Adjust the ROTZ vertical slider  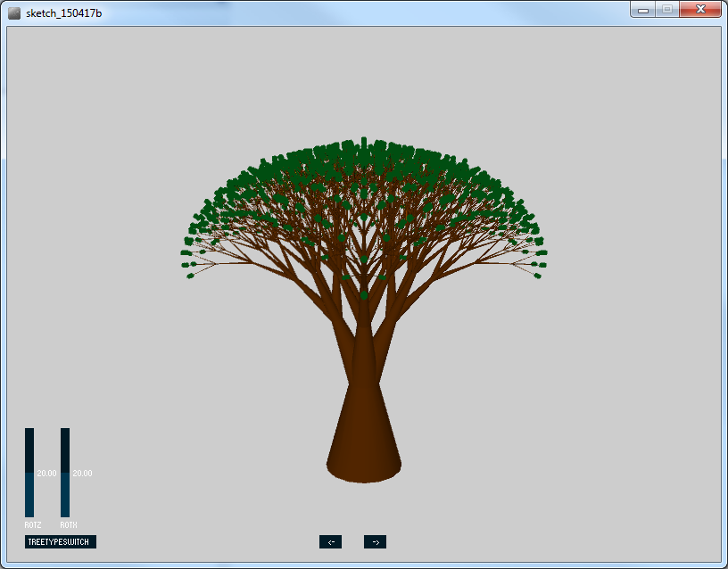coord(29,473)
